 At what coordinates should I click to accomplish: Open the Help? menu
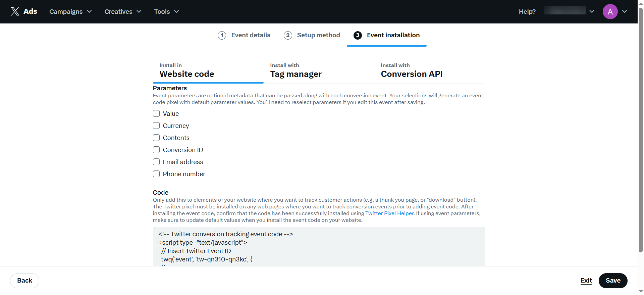527,11
